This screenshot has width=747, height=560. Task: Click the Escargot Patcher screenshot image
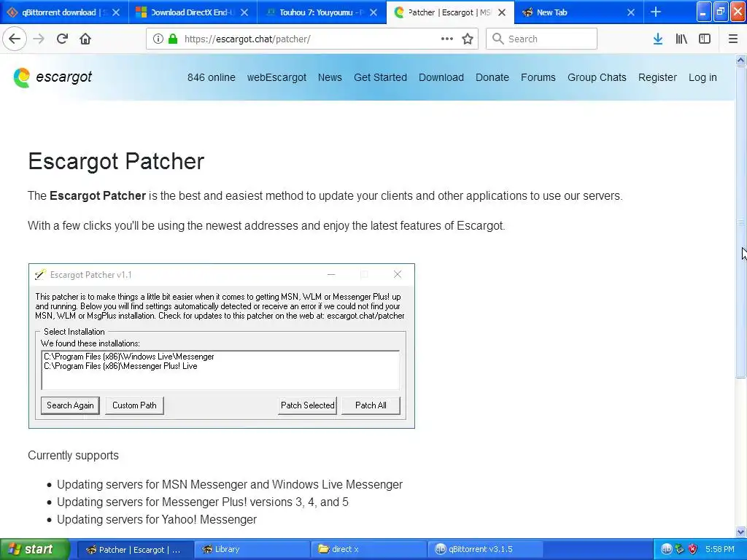(222, 346)
